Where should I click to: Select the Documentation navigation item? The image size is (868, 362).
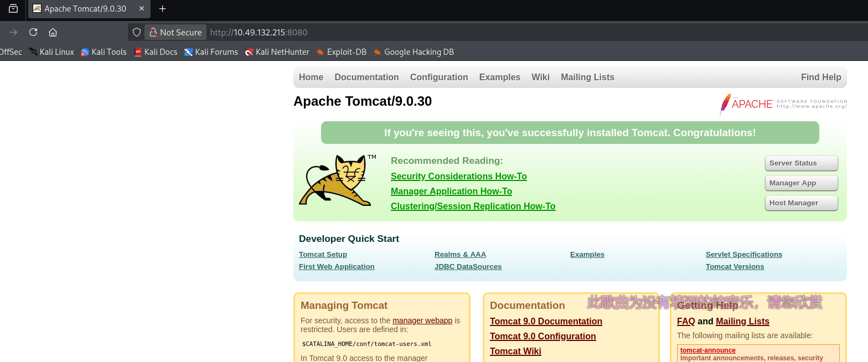pos(366,77)
